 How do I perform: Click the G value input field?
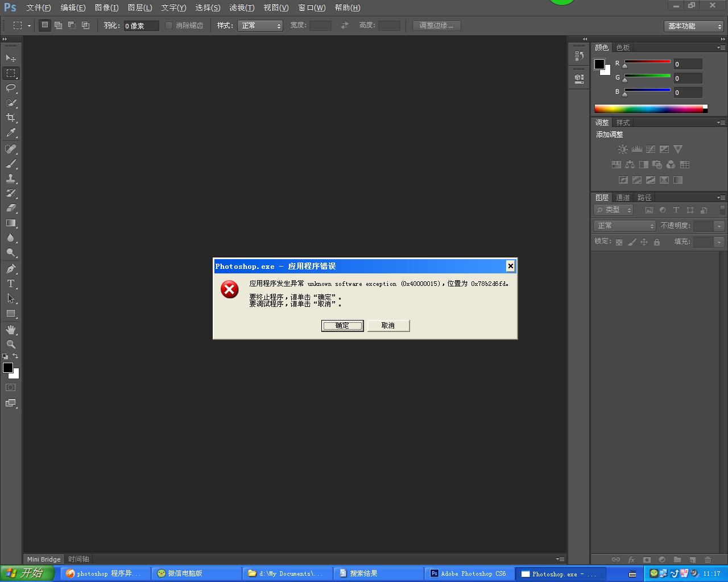click(x=688, y=78)
